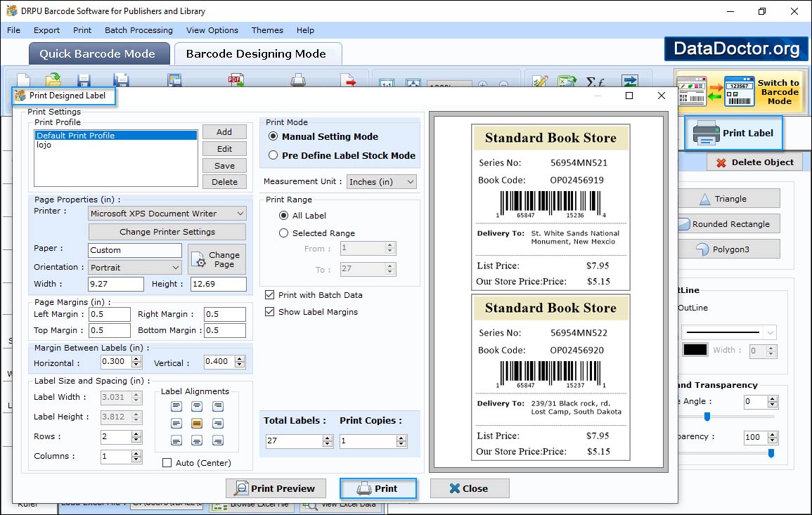
Task: Select the Selected Range radio option
Action: (283, 233)
